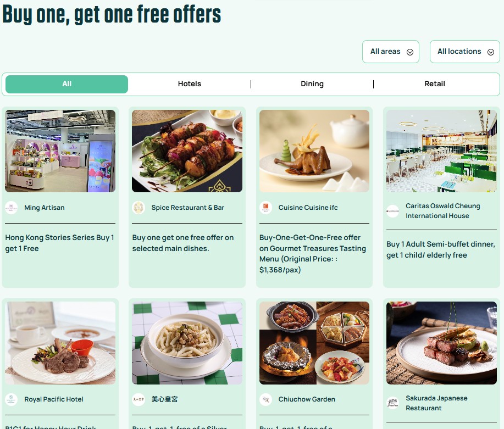Click the Chiuchow Garden logo icon
Image resolution: width=504 pixels, height=429 pixels.
point(265,399)
